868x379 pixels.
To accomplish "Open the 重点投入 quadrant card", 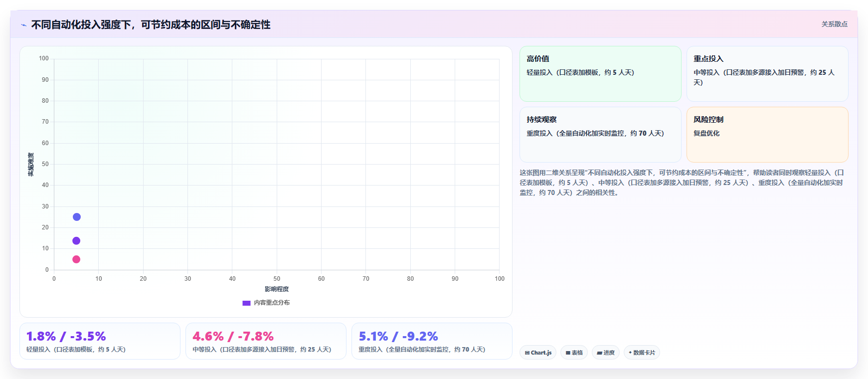I will [x=767, y=74].
